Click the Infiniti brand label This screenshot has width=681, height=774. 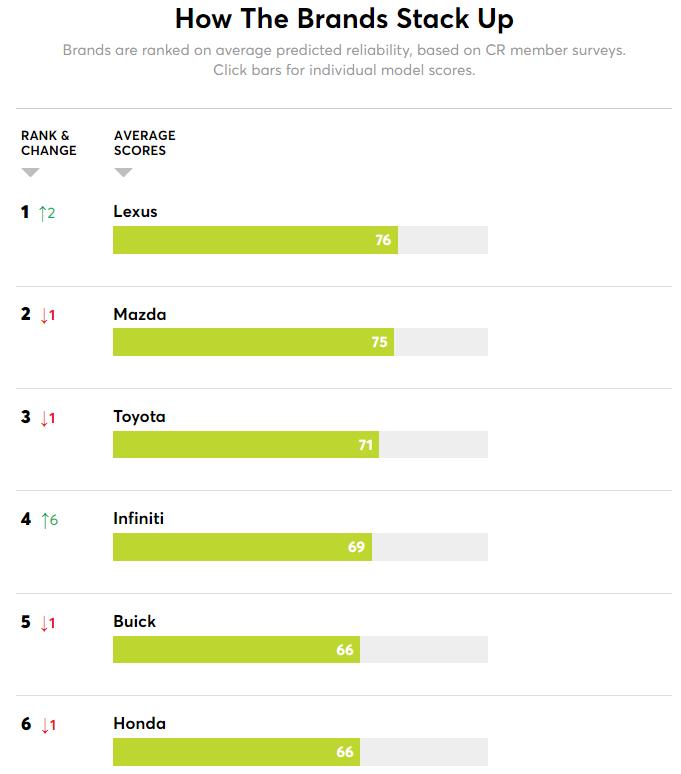coord(138,518)
